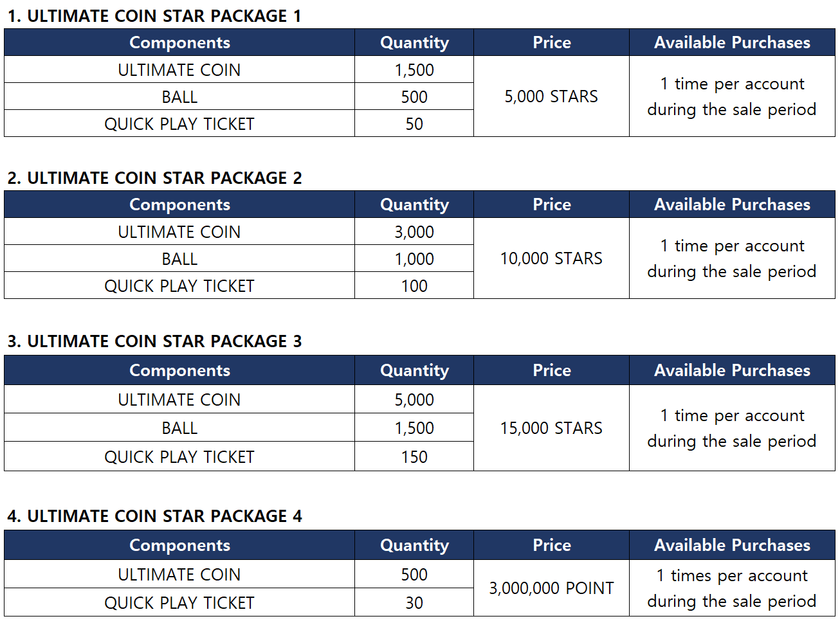The height and width of the screenshot is (621, 840).
Task: Click 5,000 STARS price cell
Action: 551,96
